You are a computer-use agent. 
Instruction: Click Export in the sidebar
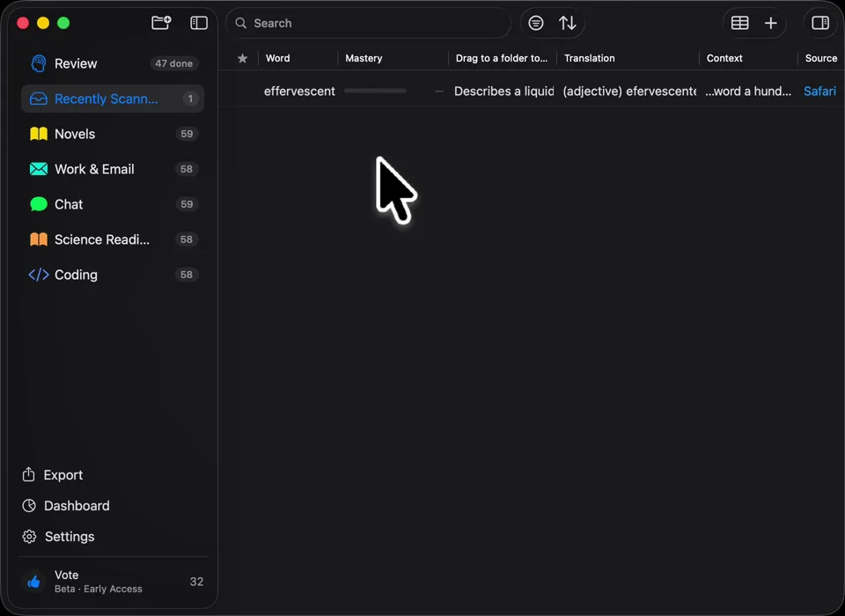(52, 475)
